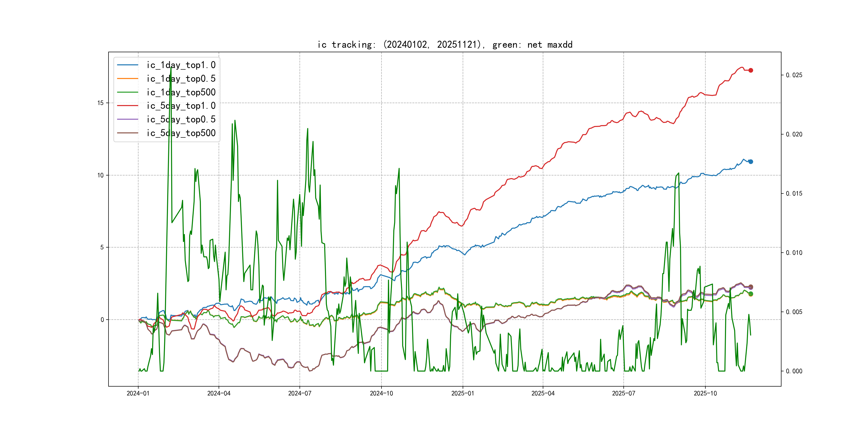
Task: Click the 2025-01 x-axis tick label
Action: [x=463, y=393]
